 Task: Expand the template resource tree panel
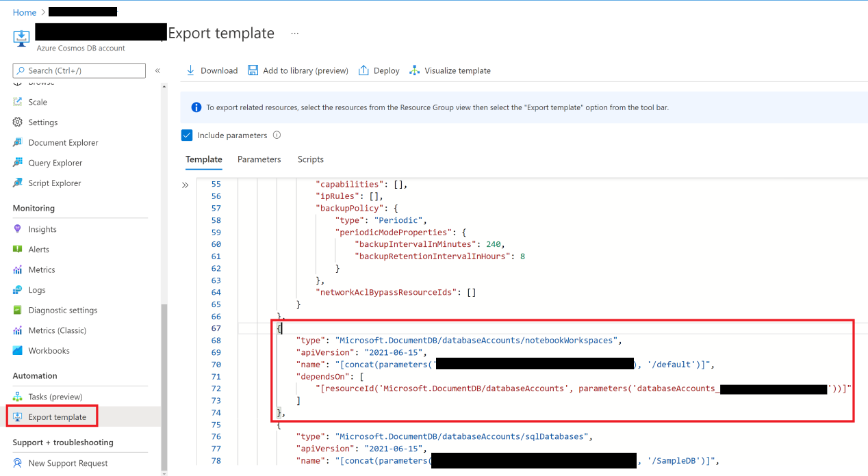click(x=185, y=185)
